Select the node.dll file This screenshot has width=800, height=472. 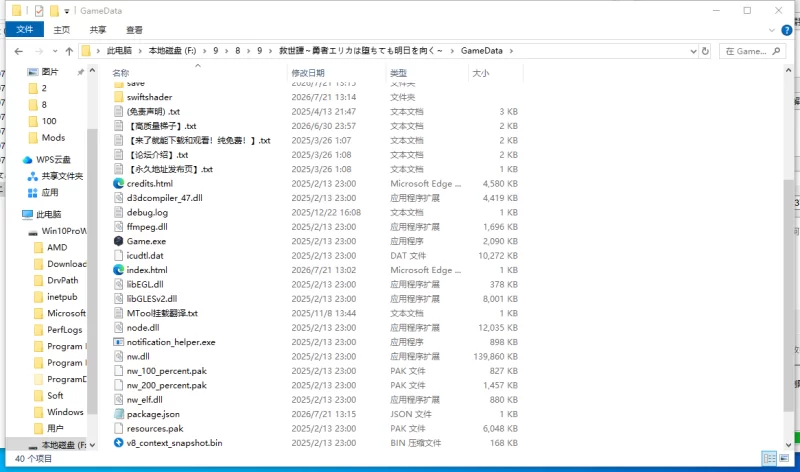143,328
